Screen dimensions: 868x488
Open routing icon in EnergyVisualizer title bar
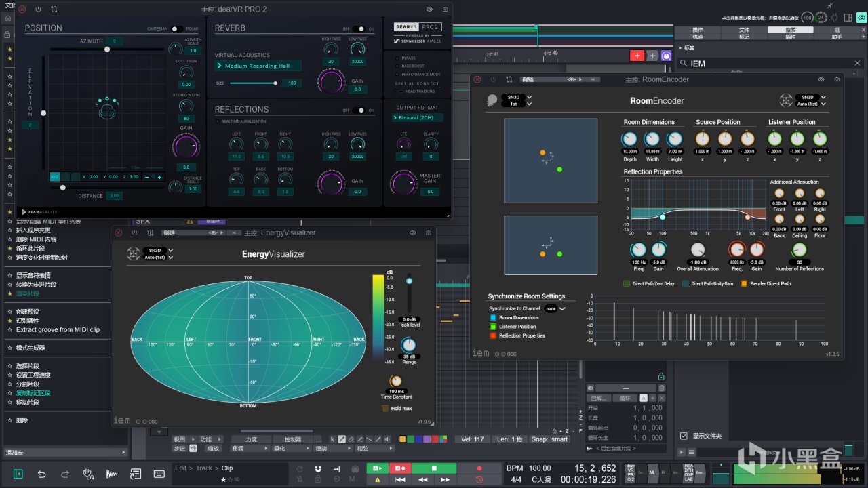[x=150, y=232]
